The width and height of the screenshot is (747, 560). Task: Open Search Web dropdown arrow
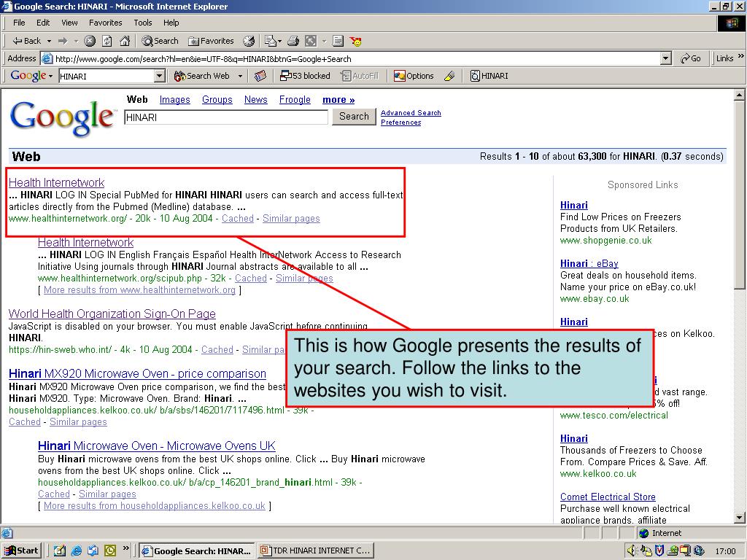pyautogui.click(x=240, y=76)
